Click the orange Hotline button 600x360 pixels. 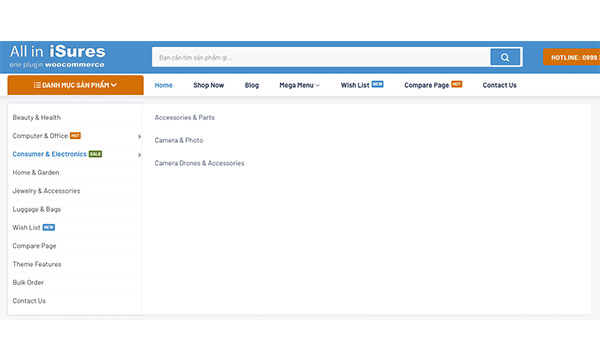(x=571, y=57)
